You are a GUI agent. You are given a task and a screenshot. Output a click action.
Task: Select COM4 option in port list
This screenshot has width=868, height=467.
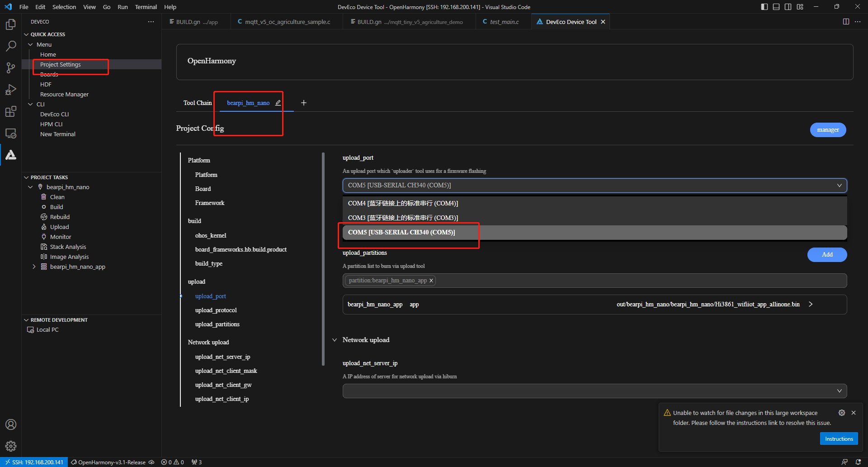(594, 203)
